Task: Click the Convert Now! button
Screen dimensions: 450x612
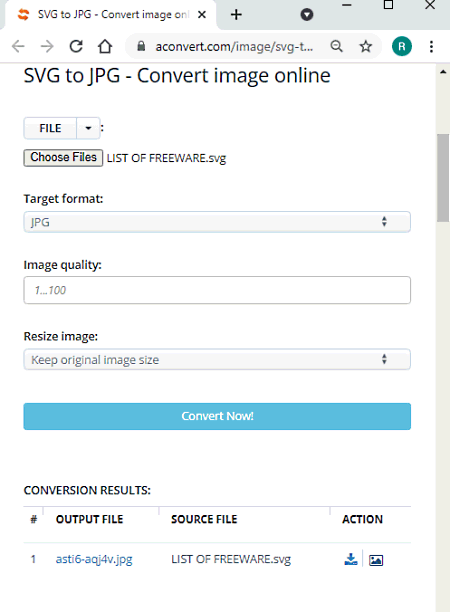Action: pos(217,416)
